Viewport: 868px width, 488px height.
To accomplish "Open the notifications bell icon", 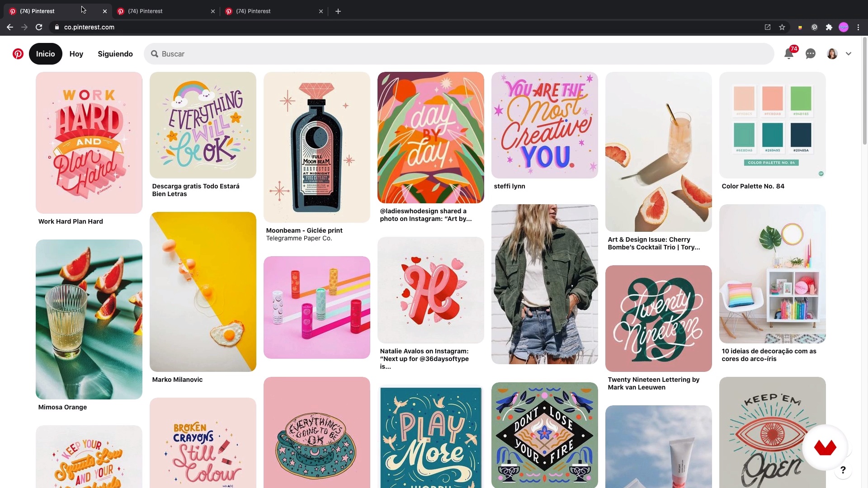I will [788, 54].
